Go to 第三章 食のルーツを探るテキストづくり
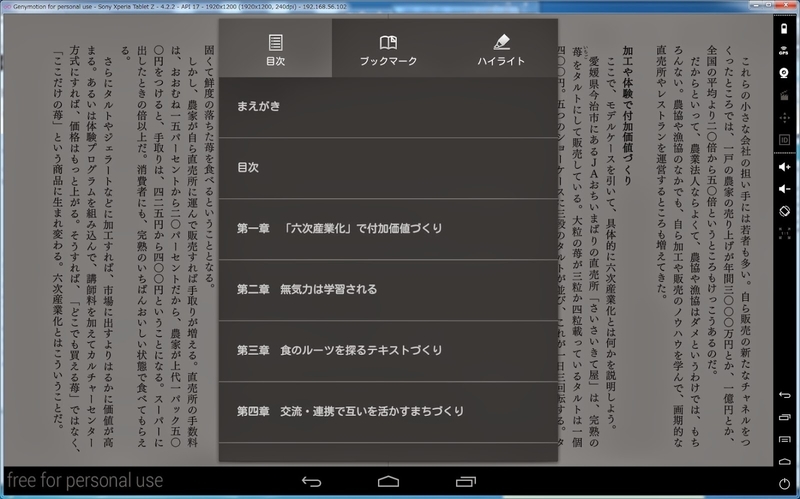 pos(388,351)
